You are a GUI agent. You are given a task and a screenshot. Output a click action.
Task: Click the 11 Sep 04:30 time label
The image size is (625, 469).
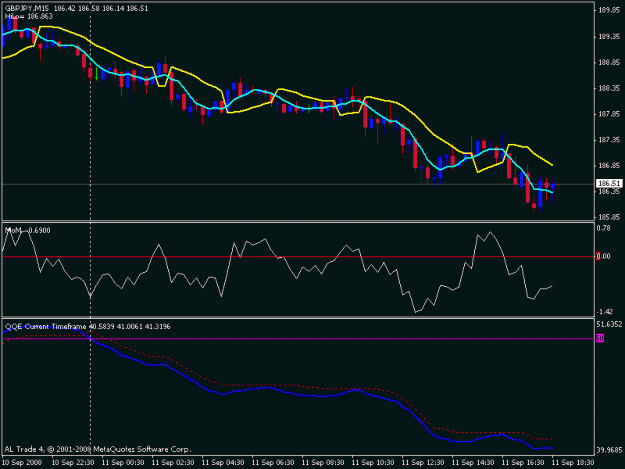[x=223, y=463]
